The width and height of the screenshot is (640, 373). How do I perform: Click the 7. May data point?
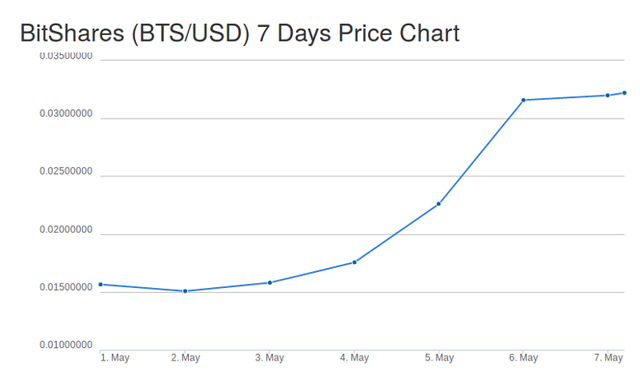coord(608,95)
